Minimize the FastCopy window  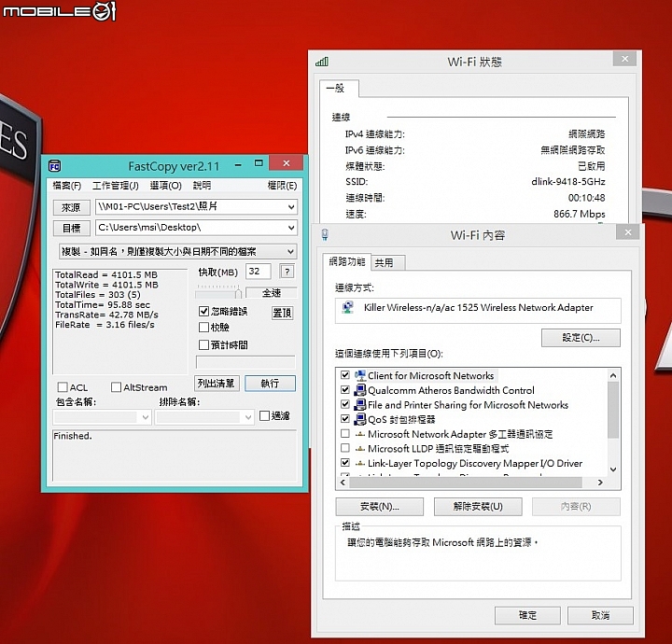[x=238, y=163]
